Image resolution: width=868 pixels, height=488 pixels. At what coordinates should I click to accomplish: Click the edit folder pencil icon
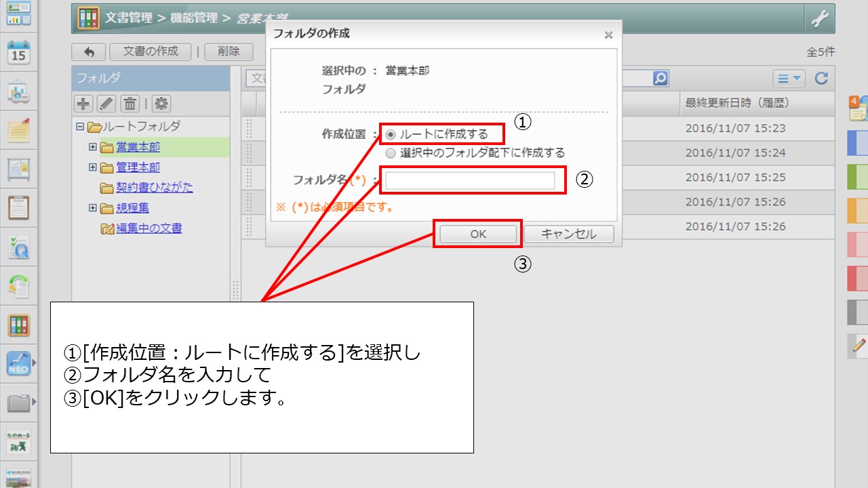pyautogui.click(x=106, y=104)
